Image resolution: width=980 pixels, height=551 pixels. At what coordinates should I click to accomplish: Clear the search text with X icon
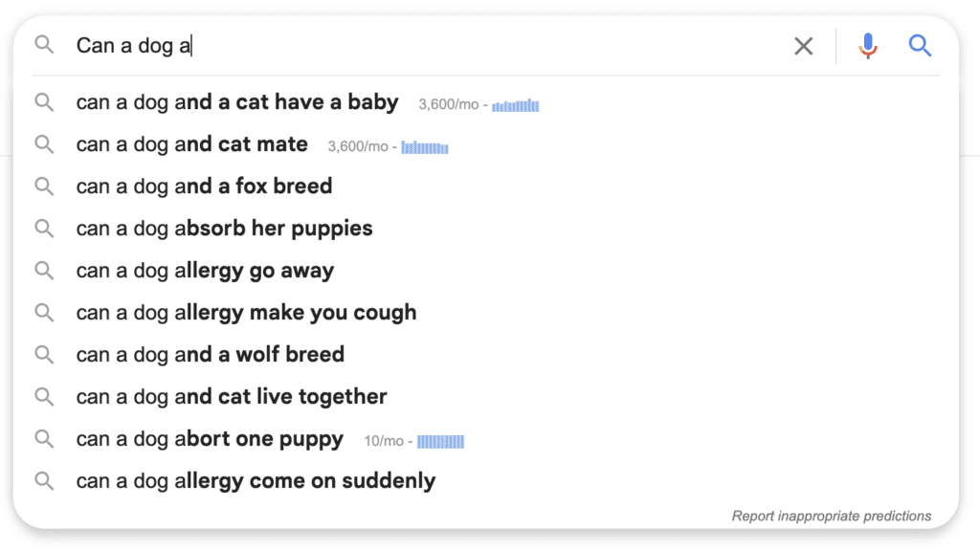point(803,46)
